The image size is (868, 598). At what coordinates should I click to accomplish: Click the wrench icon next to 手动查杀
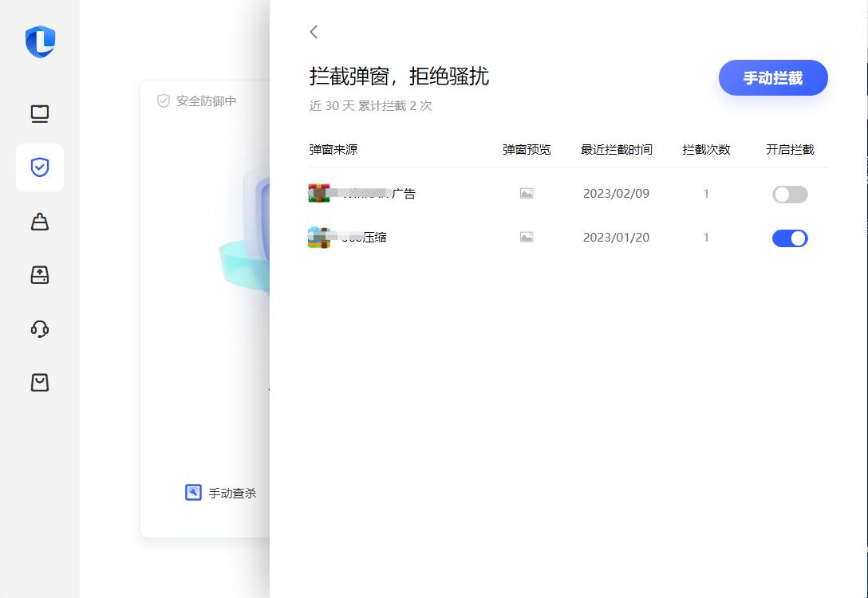point(192,492)
